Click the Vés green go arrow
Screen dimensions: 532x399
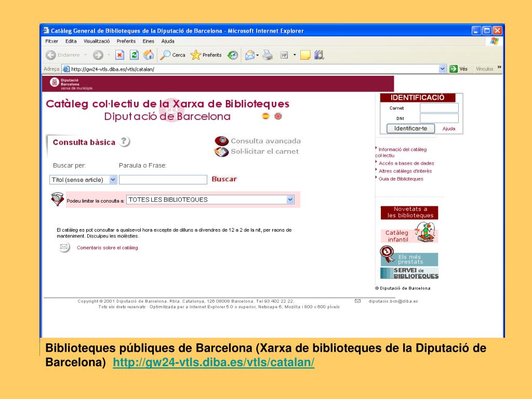coord(453,69)
